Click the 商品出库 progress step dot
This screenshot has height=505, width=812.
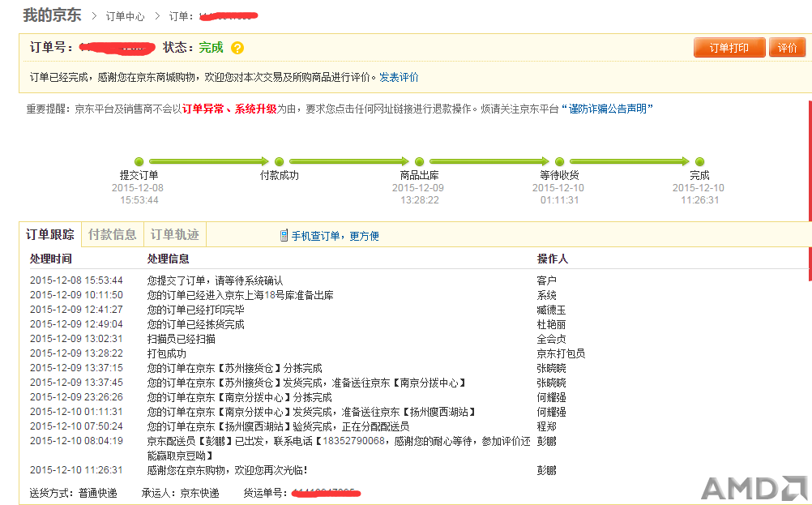420,161
